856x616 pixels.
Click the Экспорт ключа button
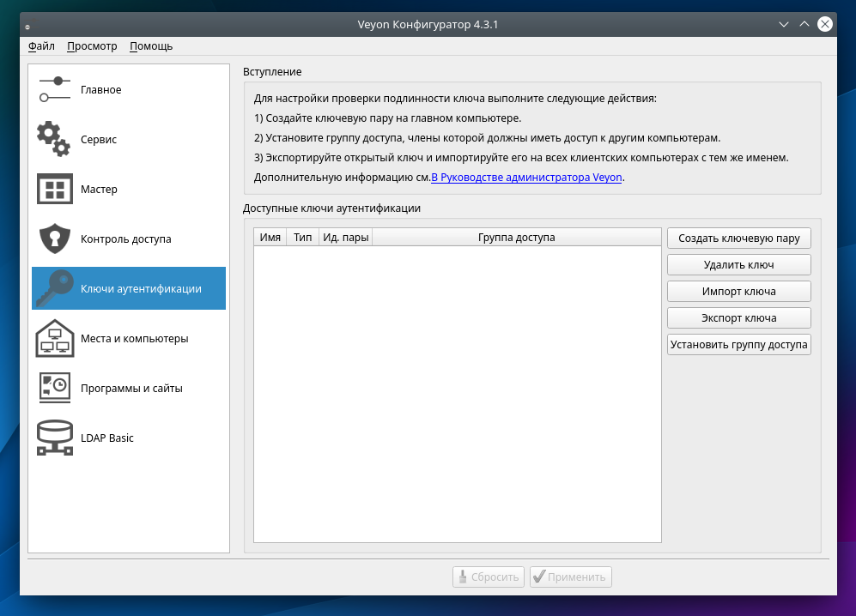(x=738, y=318)
